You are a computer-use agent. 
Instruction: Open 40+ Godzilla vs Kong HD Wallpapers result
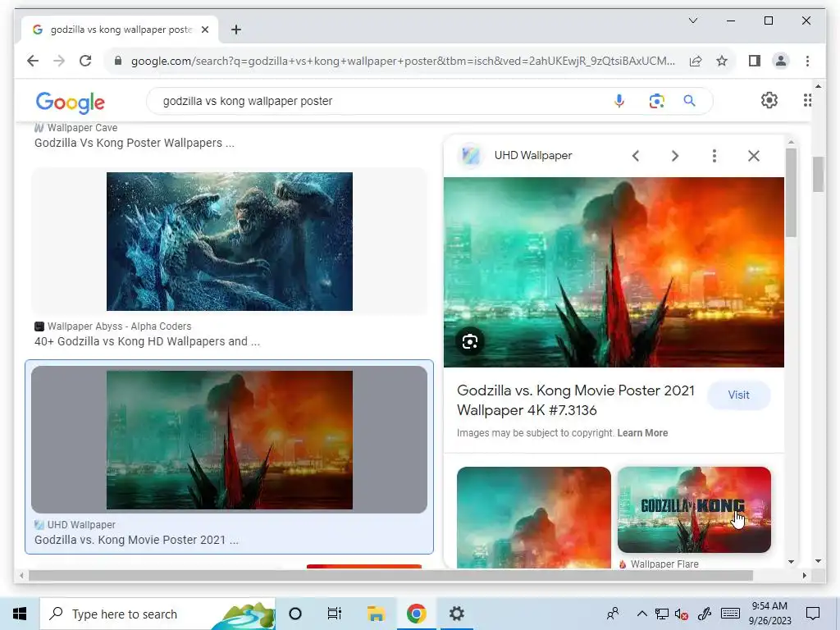[148, 342]
